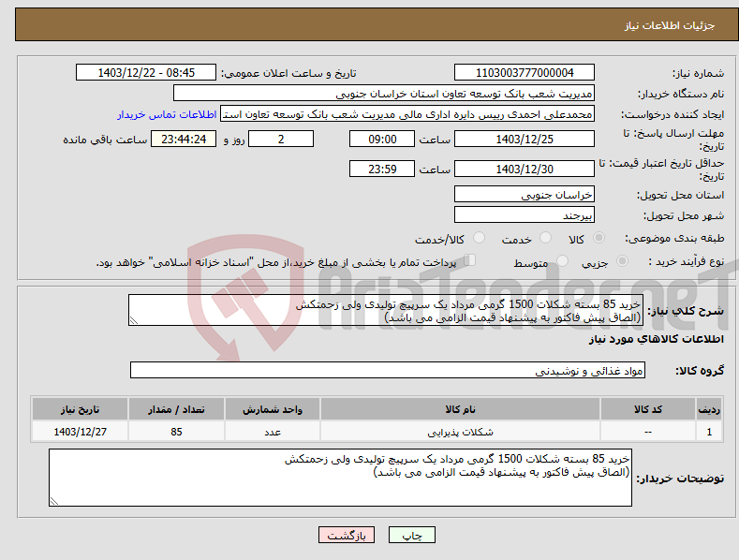Click the نام کالا column header
The height and width of the screenshot is (560, 739).
tap(460, 409)
